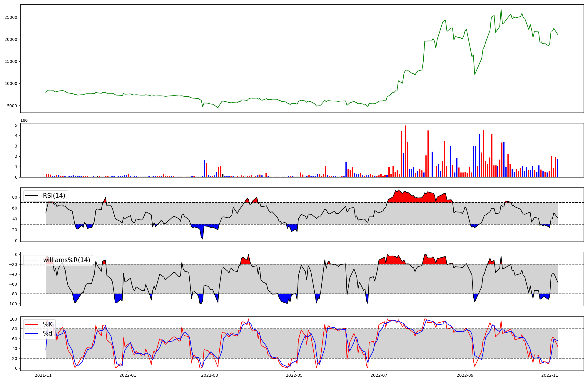Image resolution: width=588 pixels, height=382 pixels.
Task: Click the 5000 price axis tick label
Action: click(12, 106)
